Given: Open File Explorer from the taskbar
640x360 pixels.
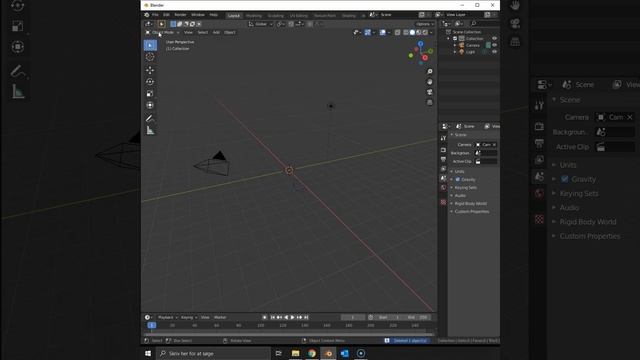Looking at the screenshot, I should point(296,353).
